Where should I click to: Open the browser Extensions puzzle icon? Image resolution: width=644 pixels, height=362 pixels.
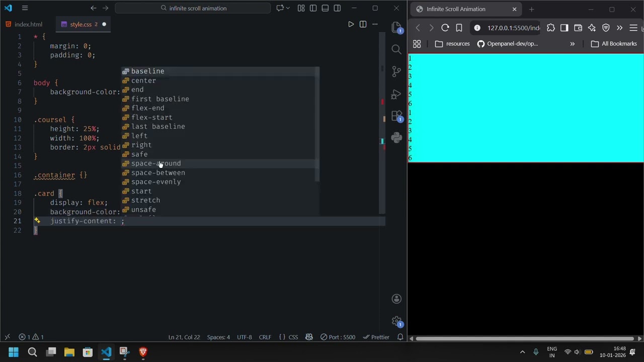pyautogui.click(x=550, y=28)
